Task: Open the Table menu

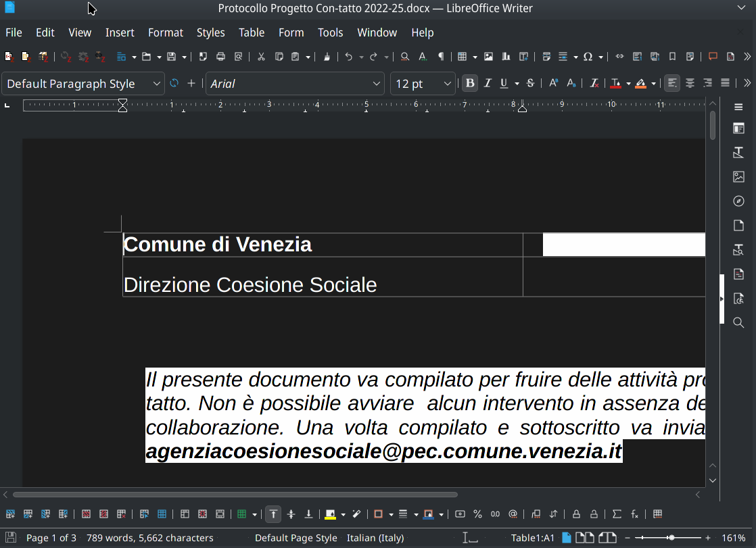Action: coord(251,32)
